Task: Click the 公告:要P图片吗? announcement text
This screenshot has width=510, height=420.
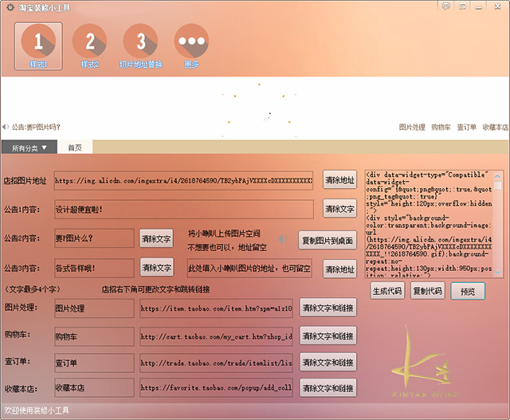Action: pos(36,127)
